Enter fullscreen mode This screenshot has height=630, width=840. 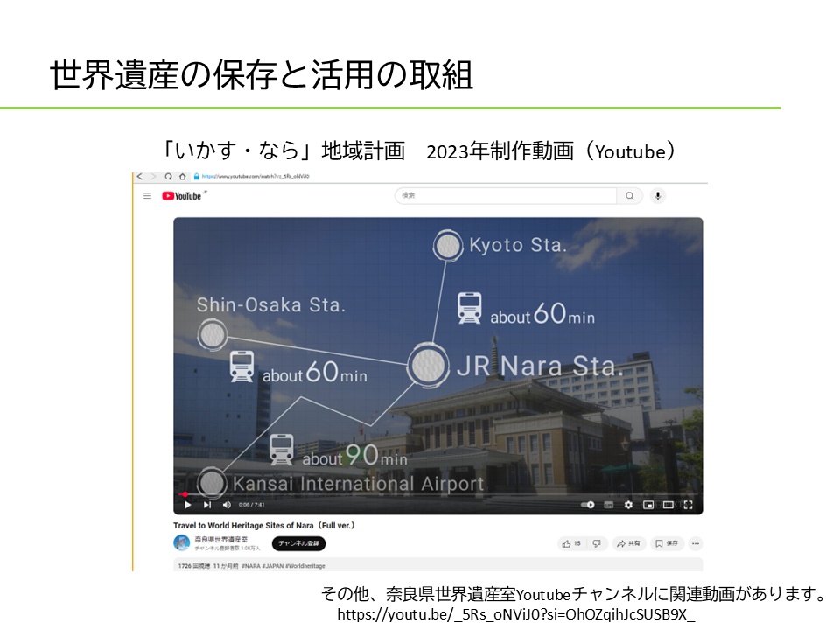pyautogui.click(x=689, y=505)
